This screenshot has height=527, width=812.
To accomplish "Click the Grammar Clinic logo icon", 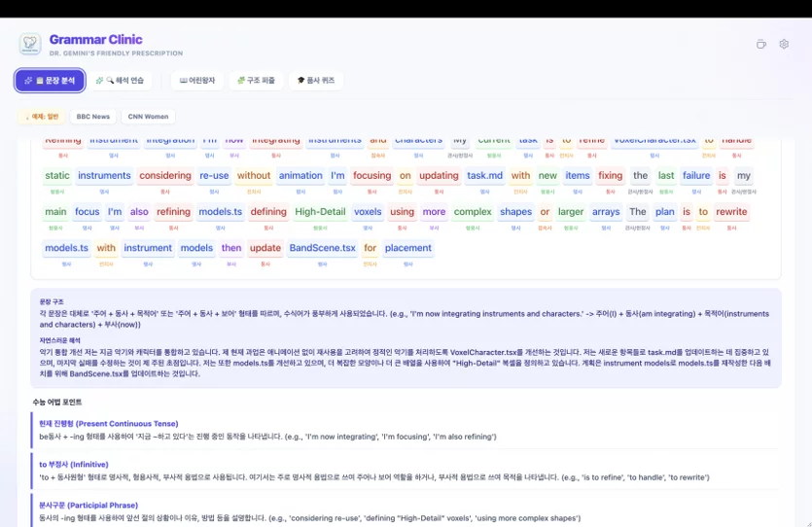I will (x=30, y=44).
